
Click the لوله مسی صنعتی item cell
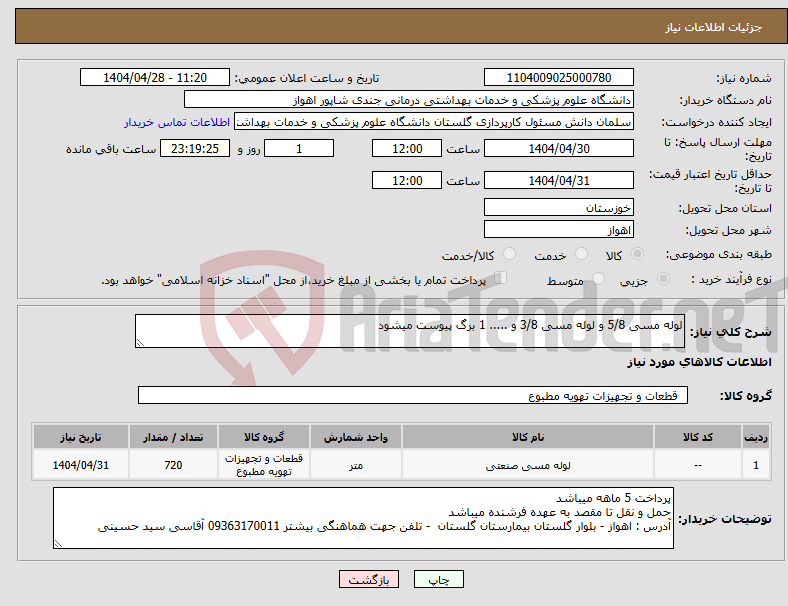coord(528,465)
